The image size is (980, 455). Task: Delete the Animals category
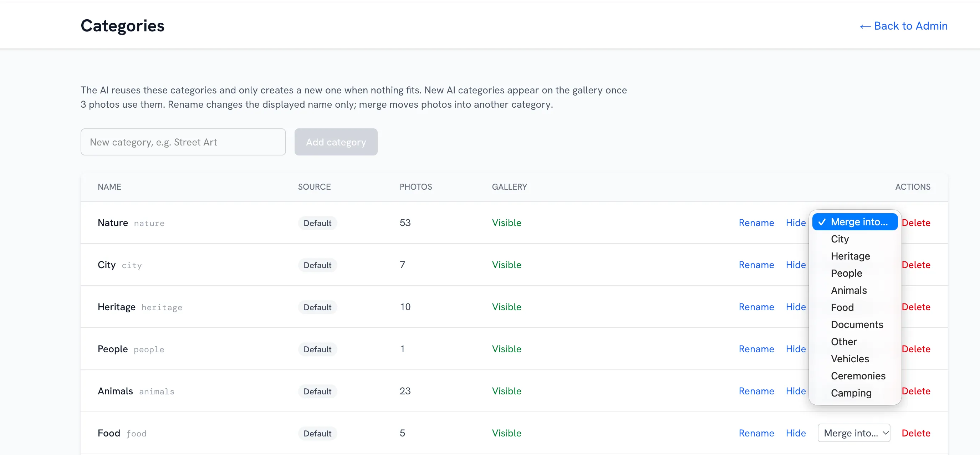pos(916,391)
